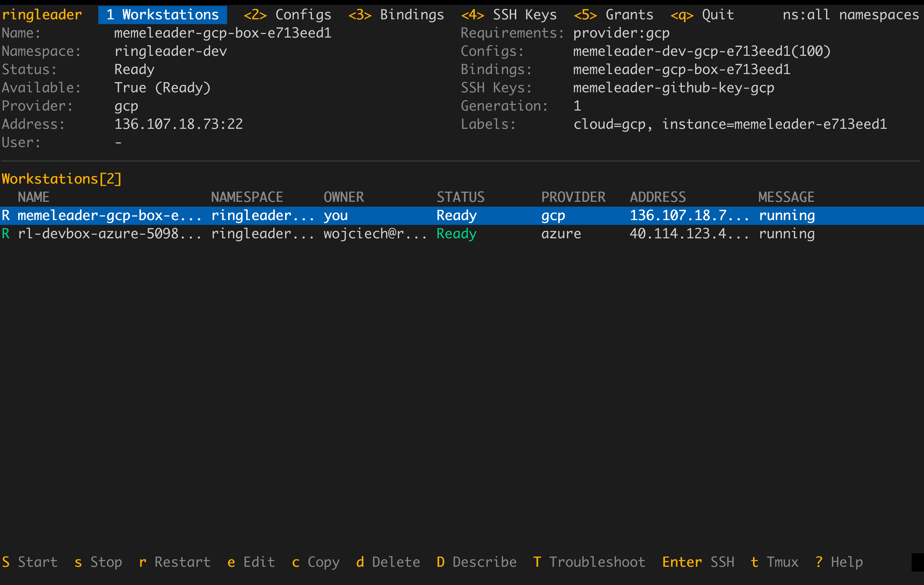Click the ringleader app title
This screenshot has height=585, width=924.
coord(42,15)
